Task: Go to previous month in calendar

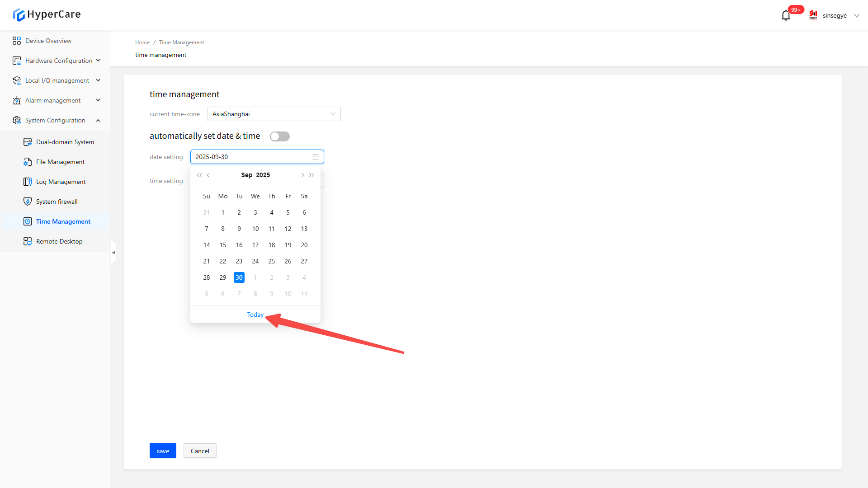Action: (x=208, y=175)
